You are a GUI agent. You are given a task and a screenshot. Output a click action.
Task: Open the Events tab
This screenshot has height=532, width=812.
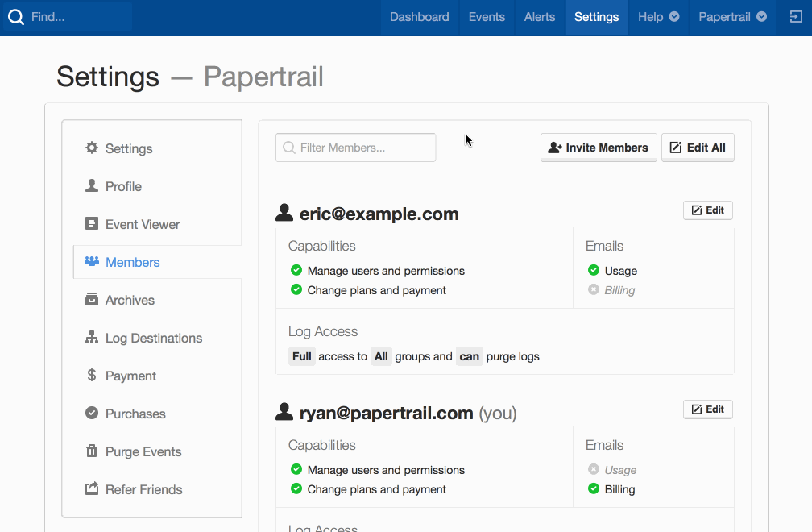[x=487, y=17]
